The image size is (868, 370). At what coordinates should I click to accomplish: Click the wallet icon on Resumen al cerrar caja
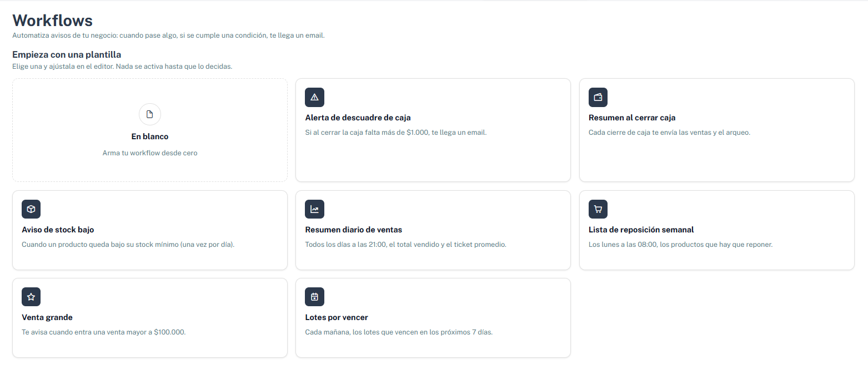(598, 97)
